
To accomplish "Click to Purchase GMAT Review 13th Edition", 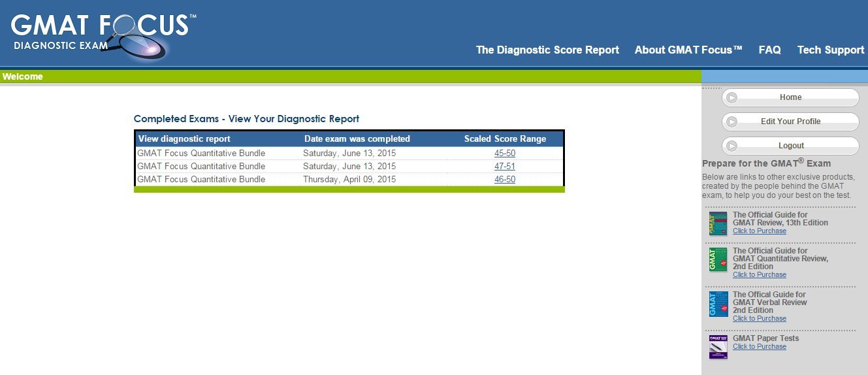I will click(760, 231).
